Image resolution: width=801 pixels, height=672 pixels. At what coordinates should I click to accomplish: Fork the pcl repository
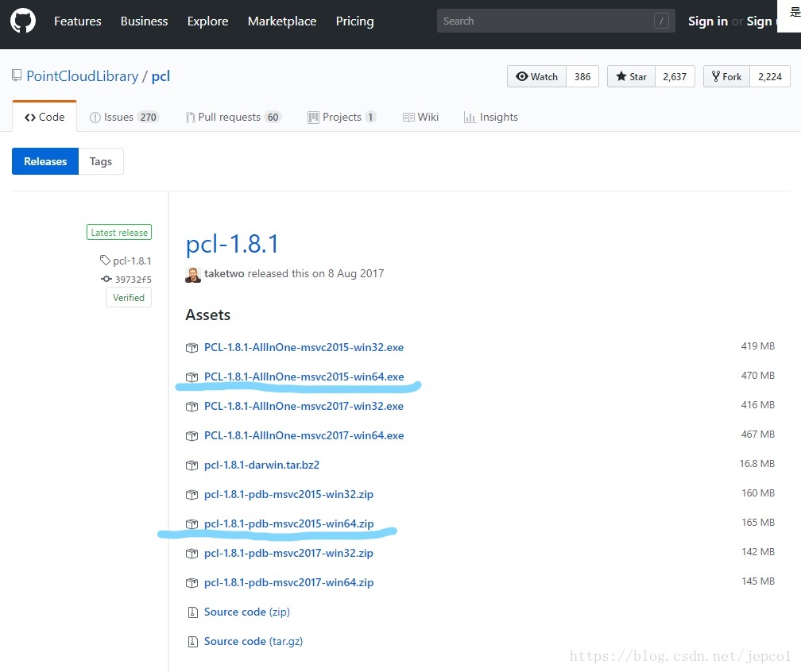(x=726, y=76)
